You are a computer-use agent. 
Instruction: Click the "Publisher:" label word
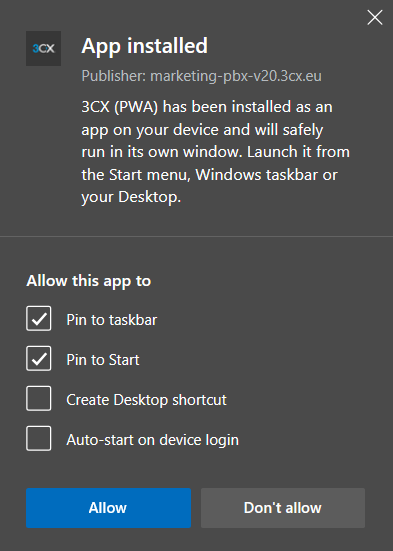click(x=114, y=76)
